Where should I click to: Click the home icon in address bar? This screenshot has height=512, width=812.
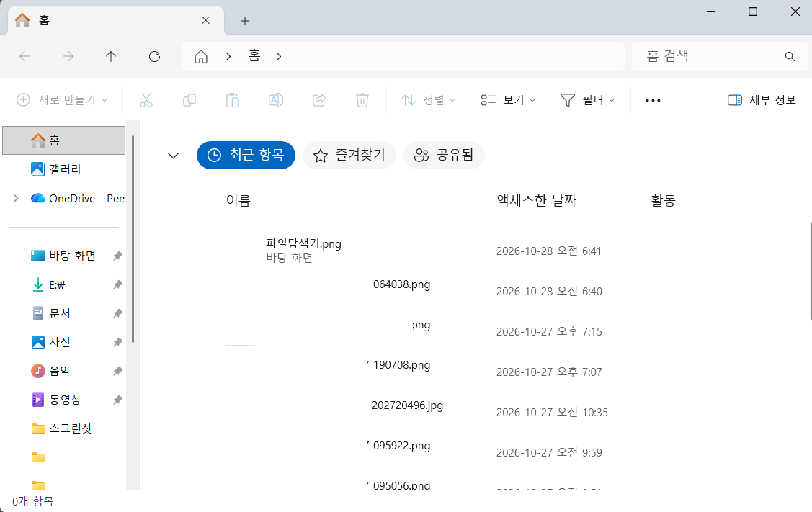coord(201,56)
